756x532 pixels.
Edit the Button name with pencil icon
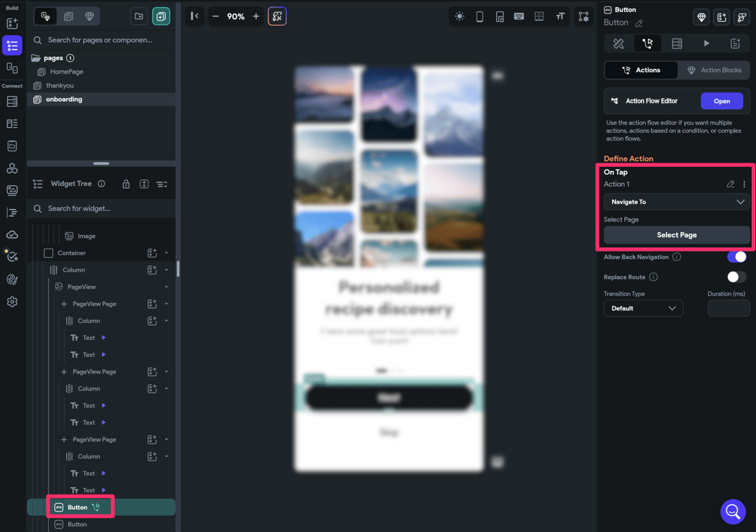[x=639, y=23]
